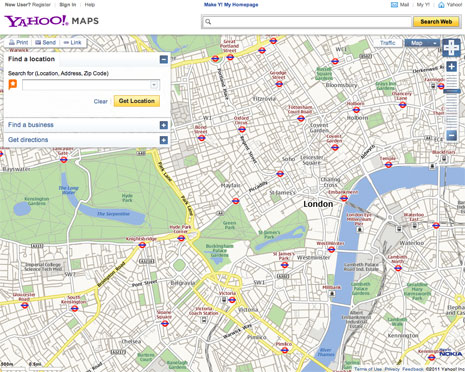Click the Covent Garden tube station icon
The height and width of the screenshot is (372, 465).
pos(335,147)
